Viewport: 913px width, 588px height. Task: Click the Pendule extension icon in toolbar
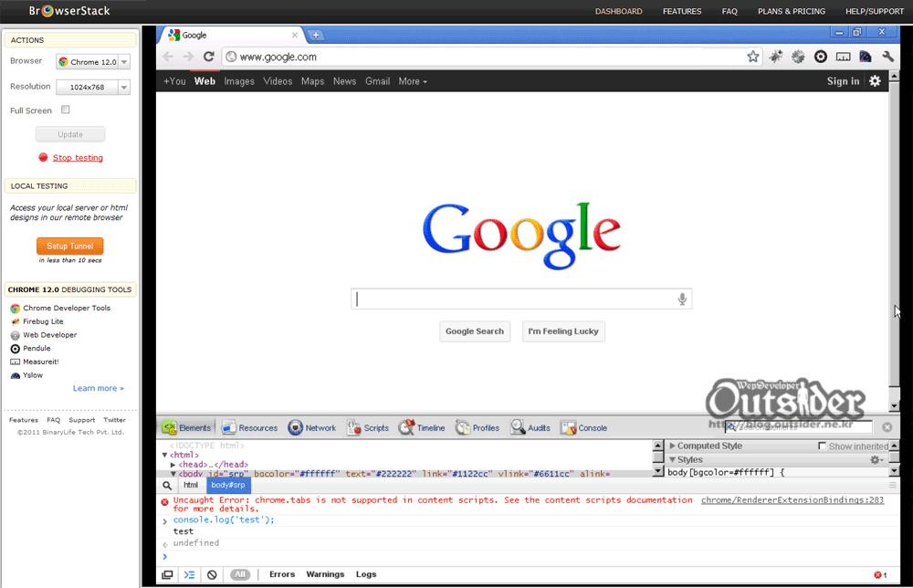(x=821, y=57)
